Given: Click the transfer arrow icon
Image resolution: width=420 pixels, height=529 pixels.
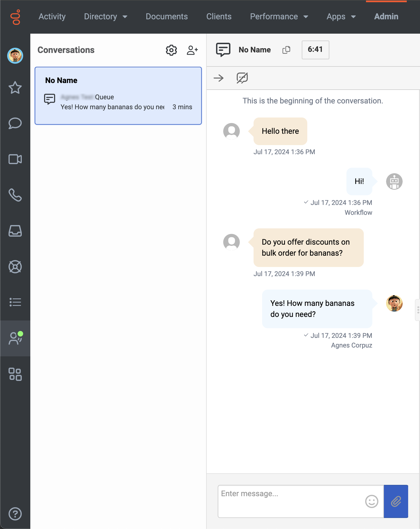Looking at the screenshot, I should click(x=219, y=78).
